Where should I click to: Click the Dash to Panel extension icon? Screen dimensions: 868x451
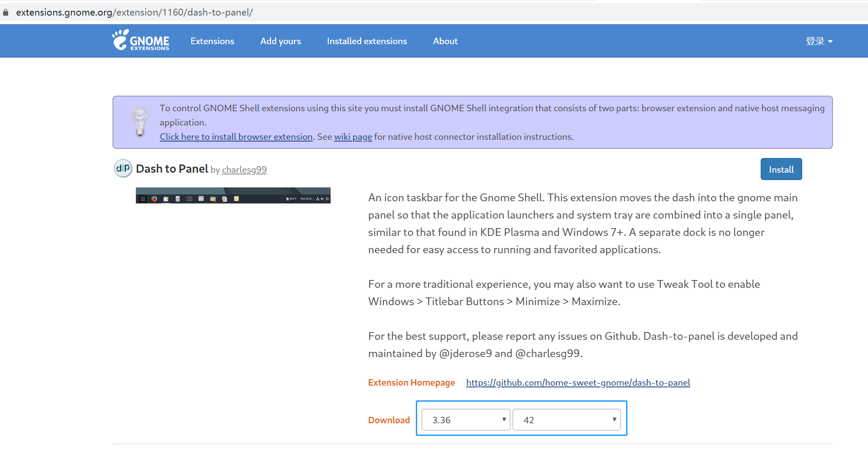tap(123, 168)
